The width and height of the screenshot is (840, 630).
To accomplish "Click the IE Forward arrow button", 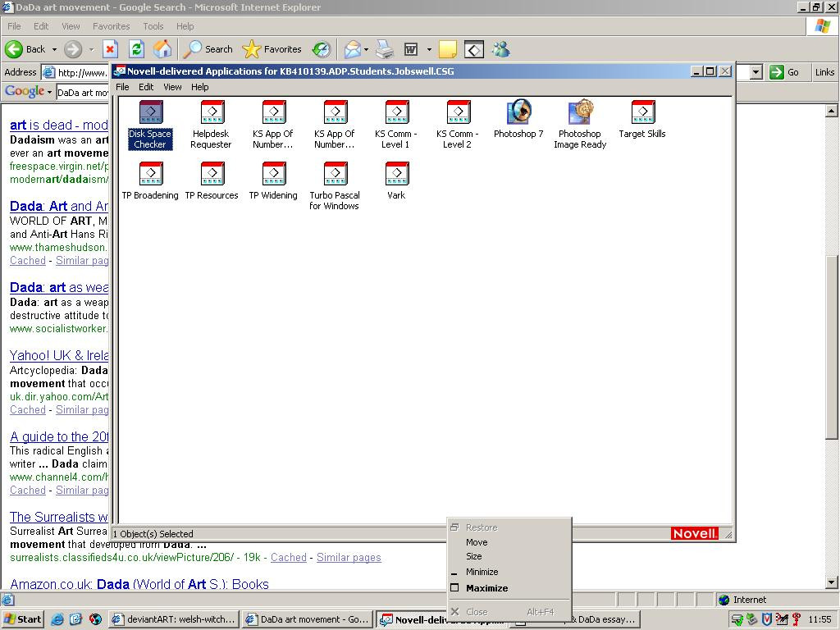I will pos(73,50).
